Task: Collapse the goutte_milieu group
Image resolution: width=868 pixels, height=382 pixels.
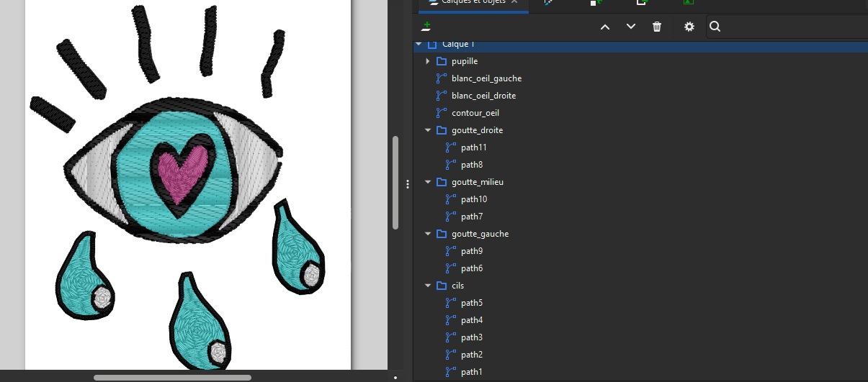Action: (428, 182)
